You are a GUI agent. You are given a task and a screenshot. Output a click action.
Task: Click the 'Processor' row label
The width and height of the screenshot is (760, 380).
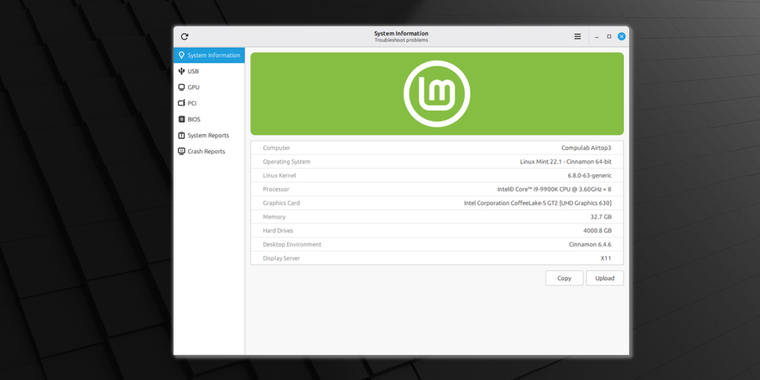click(x=276, y=190)
